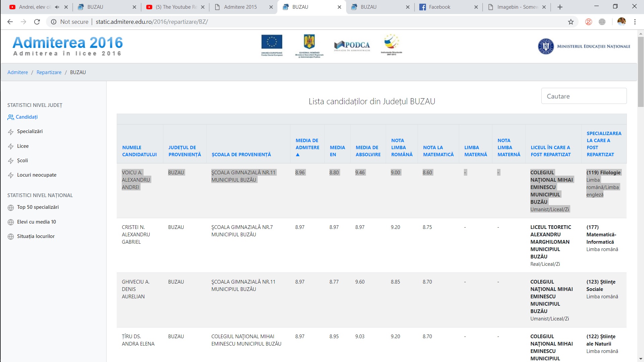Screen dimensions: 644x362
Task: Sort by 'Specializarea la care a fost repartizat' header
Action: [x=604, y=144]
